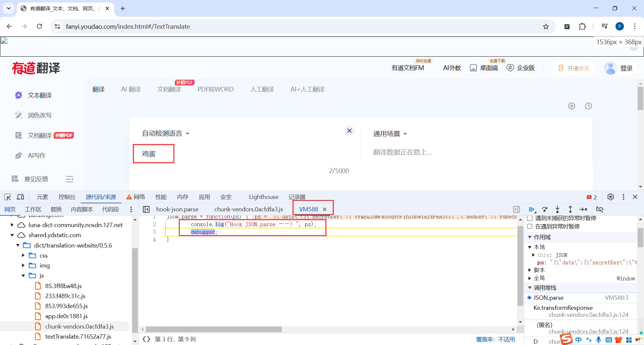The image size is (644, 345).
Task: Click the code editor horizontal scrollbar
Action: tap(214, 330)
